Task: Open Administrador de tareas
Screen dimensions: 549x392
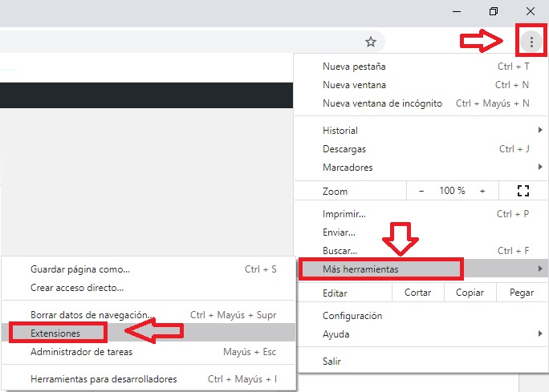Action: 82,352
